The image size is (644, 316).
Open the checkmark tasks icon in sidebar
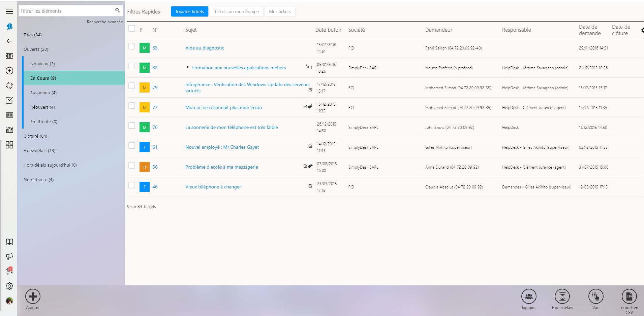[x=9, y=100]
